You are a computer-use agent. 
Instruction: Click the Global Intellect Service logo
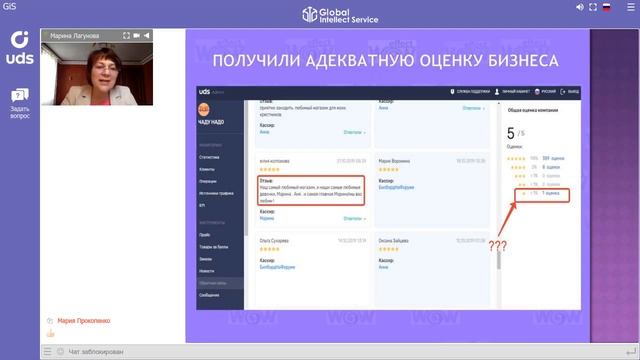coord(340,15)
